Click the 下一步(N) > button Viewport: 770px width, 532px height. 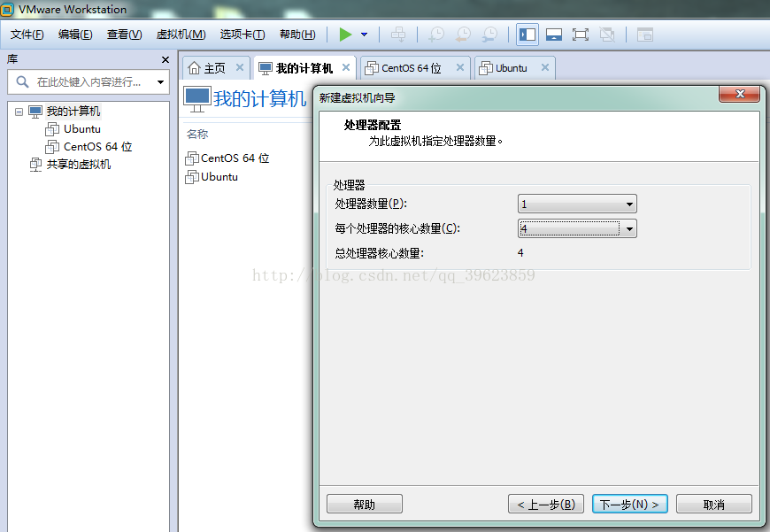[x=629, y=504]
